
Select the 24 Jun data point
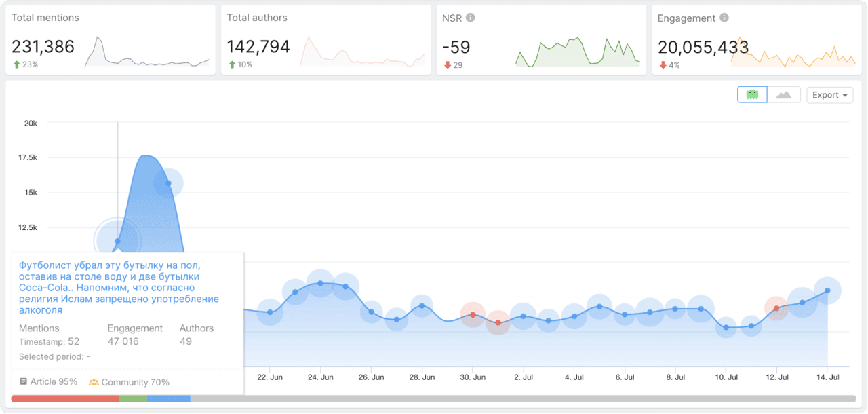(320, 283)
